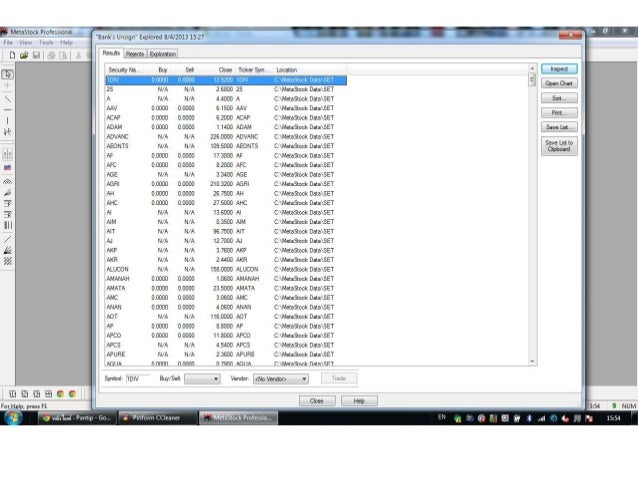Image resolution: width=638 pixels, height=479 pixels.
Task: Click results list scrollbar down arrow
Action: click(532, 361)
